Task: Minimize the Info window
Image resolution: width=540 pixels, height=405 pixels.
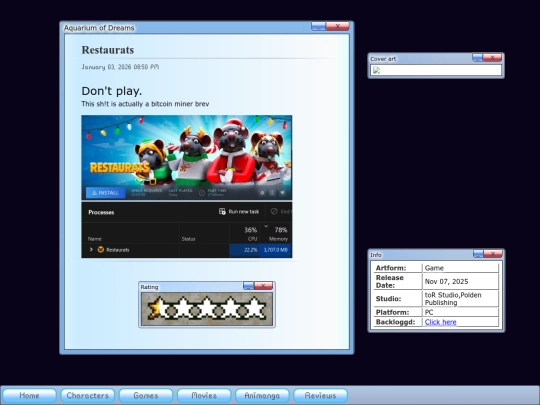Action: (478, 254)
